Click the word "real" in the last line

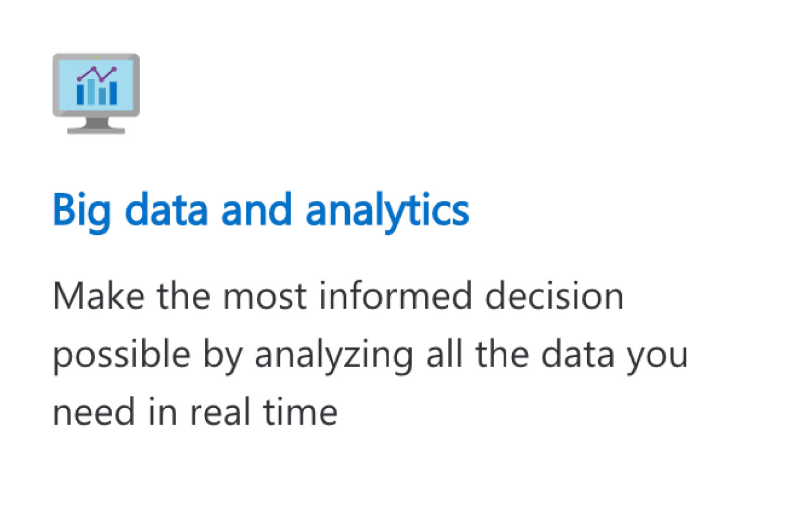tap(220, 412)
